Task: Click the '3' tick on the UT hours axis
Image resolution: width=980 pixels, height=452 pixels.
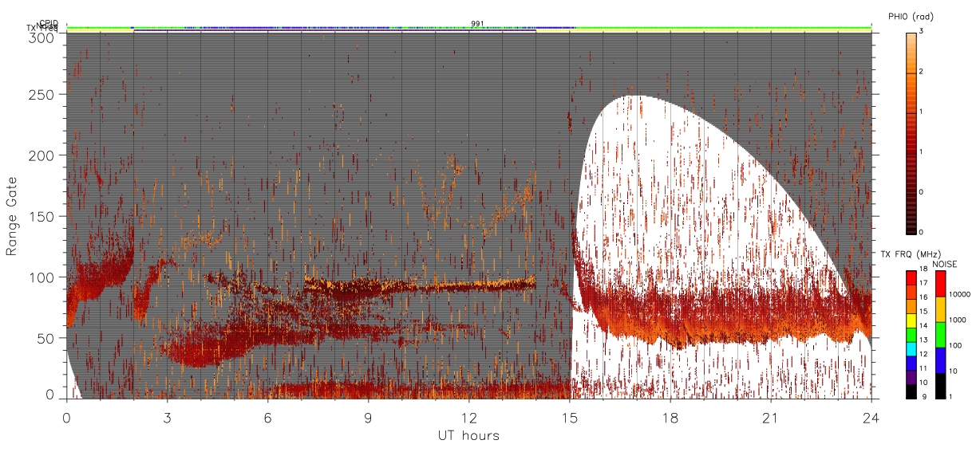Action: (x=167, y=418)
